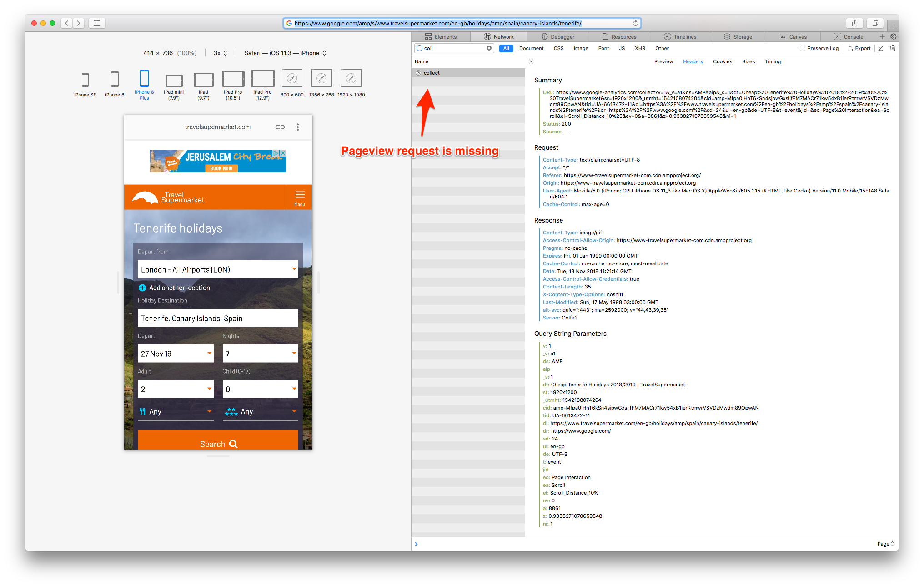Enable the Preserve Log checkbox

click(x=803, y=48)
